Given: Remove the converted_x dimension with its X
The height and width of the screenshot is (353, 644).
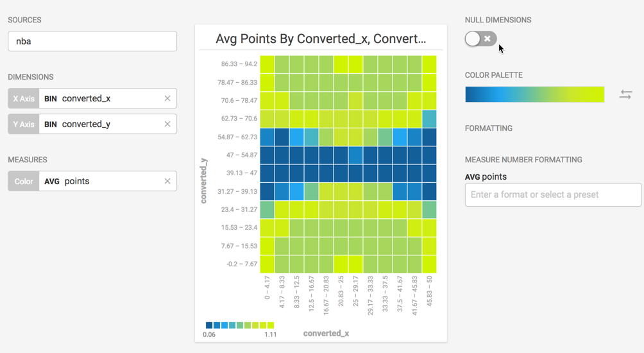Looking at the screenshot, I should click(167, 98).
